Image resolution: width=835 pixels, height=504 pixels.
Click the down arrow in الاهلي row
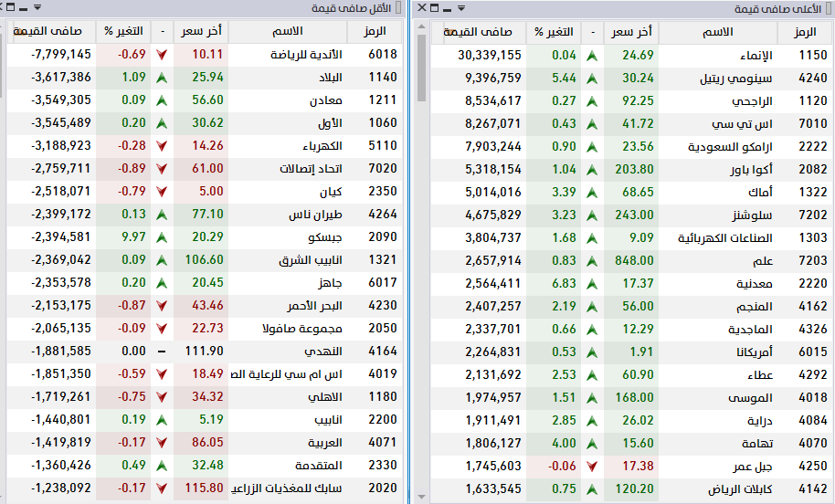coord(162,397)
